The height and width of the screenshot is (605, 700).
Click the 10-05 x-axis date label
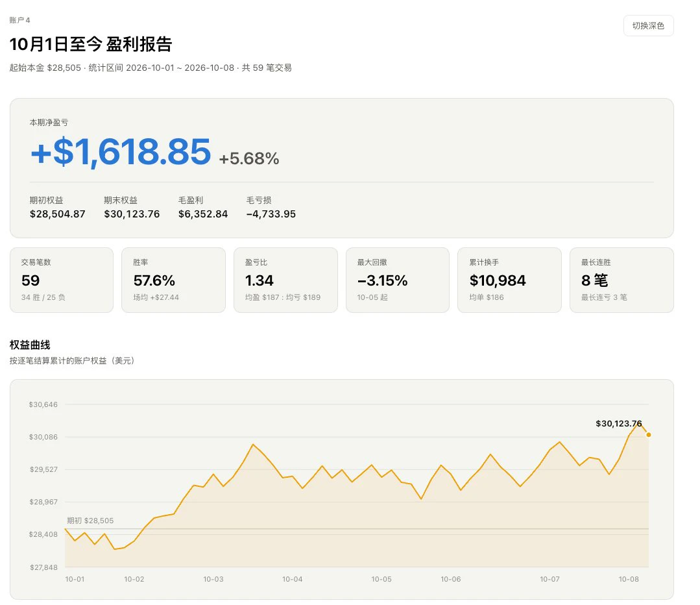pos(381,579)
